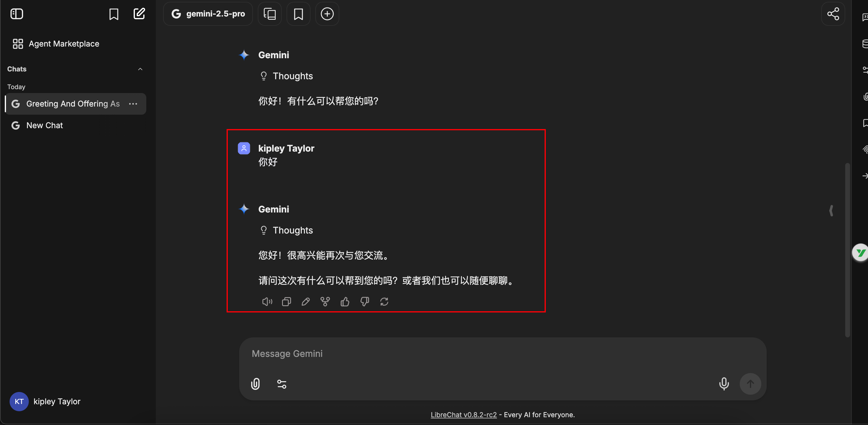Viewport: 868px width, 425px height.
Task: Attach a file with paperclip icon
Action: (255, 384)
